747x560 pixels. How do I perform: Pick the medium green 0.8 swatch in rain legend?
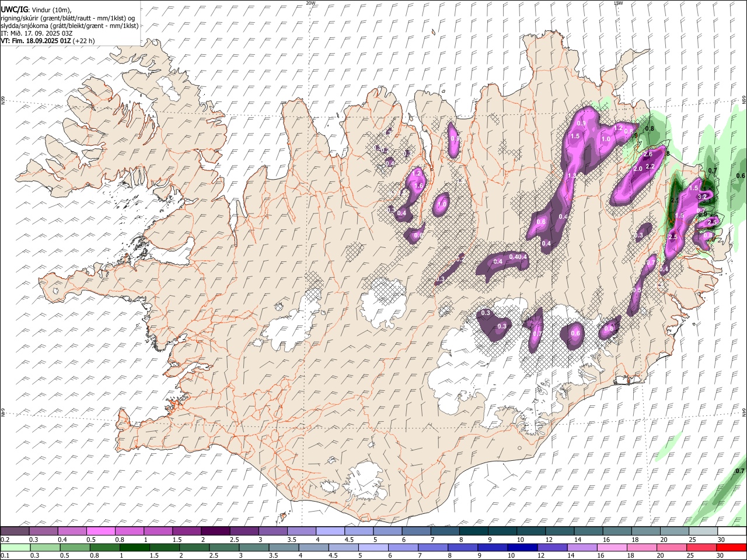click(105, 547)
